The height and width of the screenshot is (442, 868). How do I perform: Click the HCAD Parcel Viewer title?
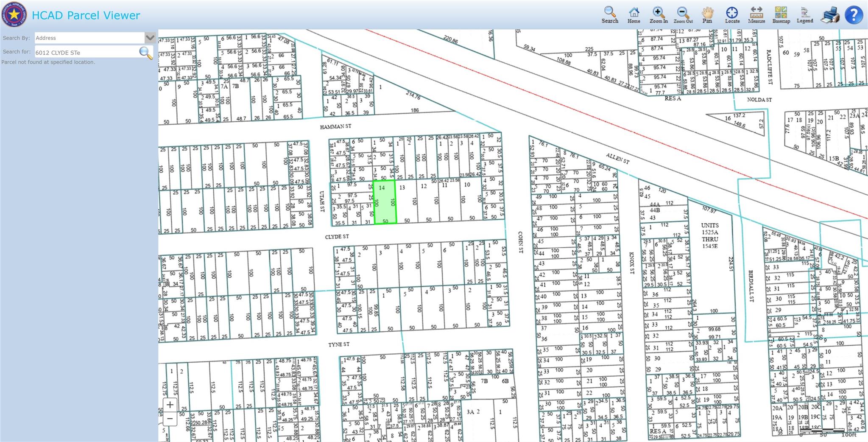click(86, 15)
